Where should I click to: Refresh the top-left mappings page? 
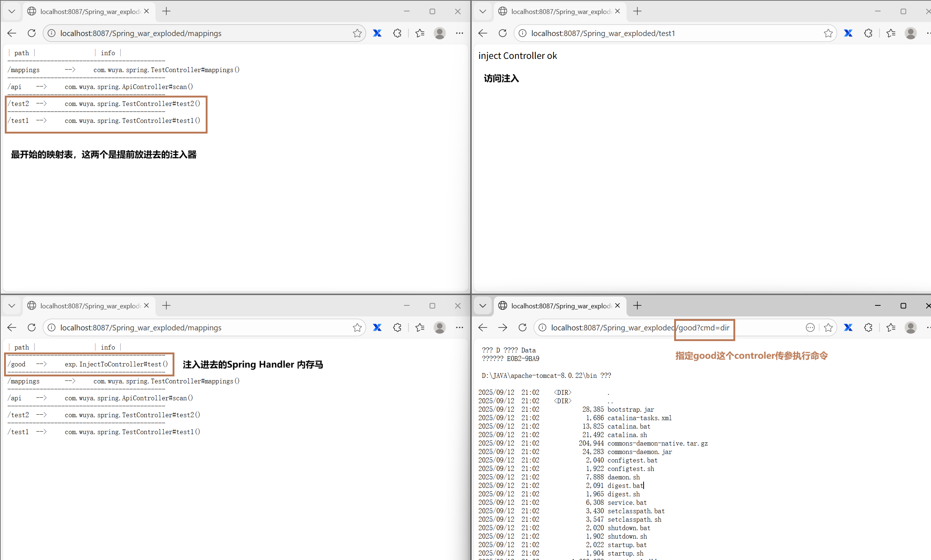point(32,33)
